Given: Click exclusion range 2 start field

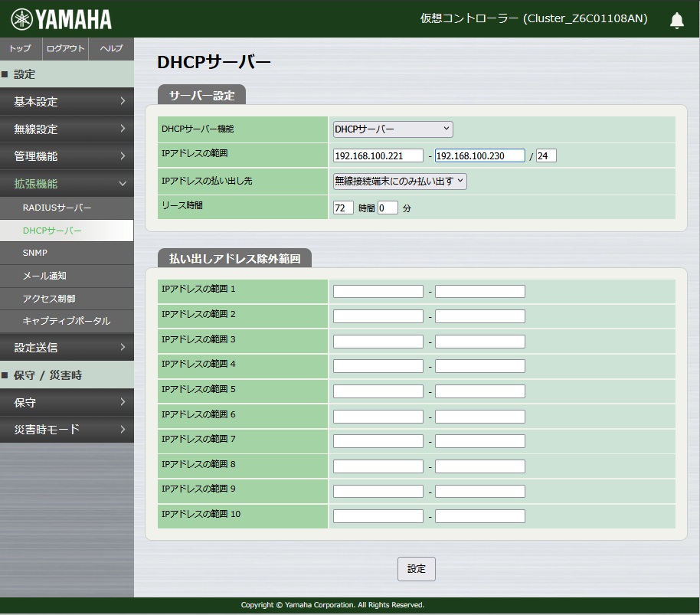Looking at the screenshot, I should [x=378, y=316].
